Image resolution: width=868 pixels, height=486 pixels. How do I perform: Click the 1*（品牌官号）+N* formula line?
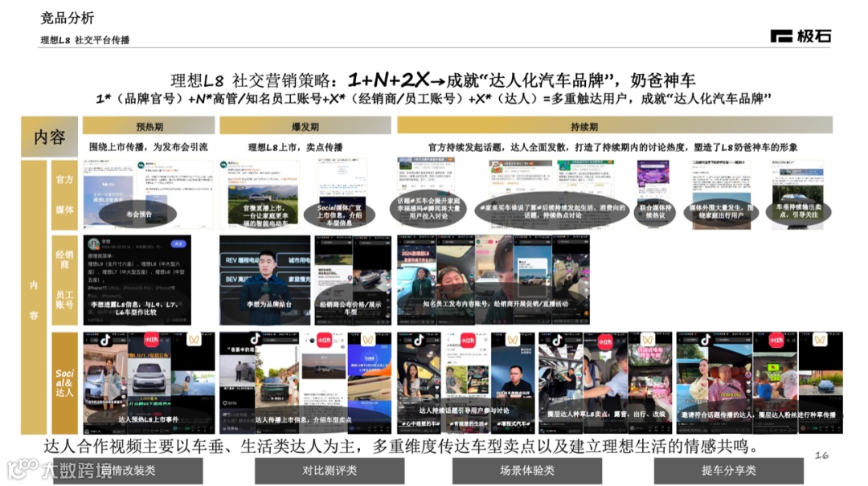click(433, 99)
